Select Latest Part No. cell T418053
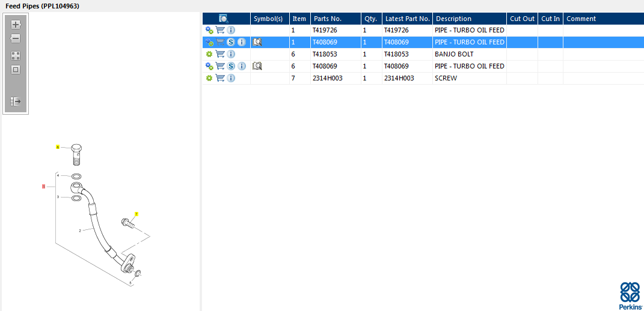Screen dimensions: 644x311 [x=408, y=54]
